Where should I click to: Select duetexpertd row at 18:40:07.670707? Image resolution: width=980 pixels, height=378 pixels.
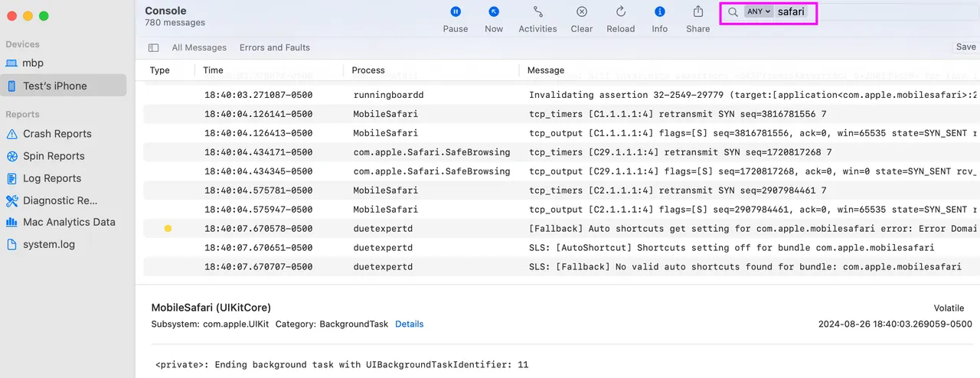(x=561, y=267)
